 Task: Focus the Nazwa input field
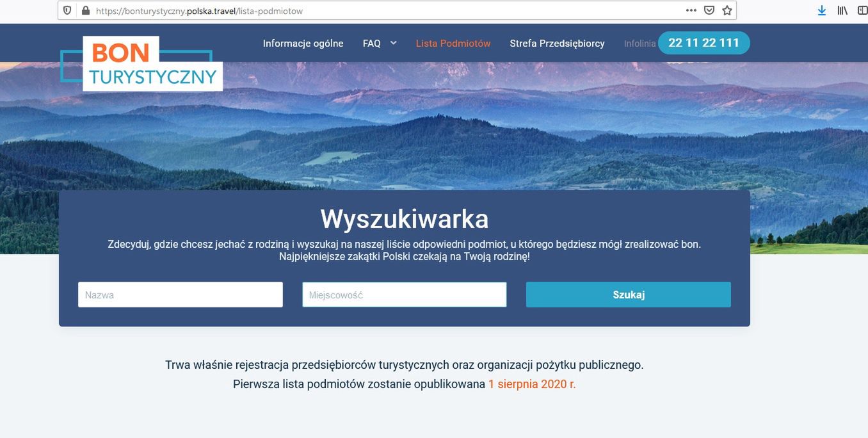click(x=181, y=295)
